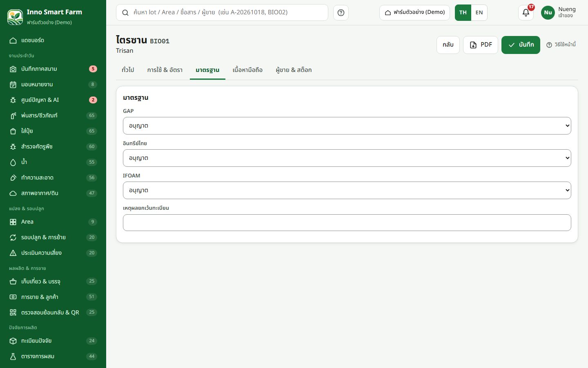Open the farm selector ฟาร์มตัวอย่าง (Demo)
588x368 pixels.
(x=415, y=13)
